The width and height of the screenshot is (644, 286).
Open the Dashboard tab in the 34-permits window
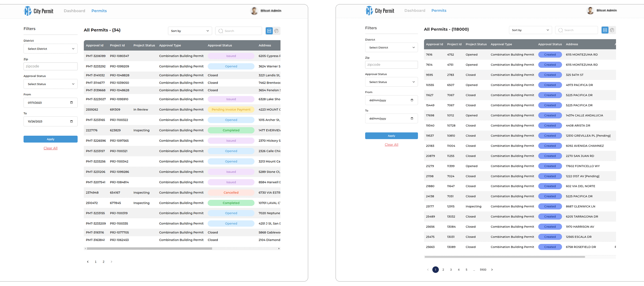tap(74, 11)
